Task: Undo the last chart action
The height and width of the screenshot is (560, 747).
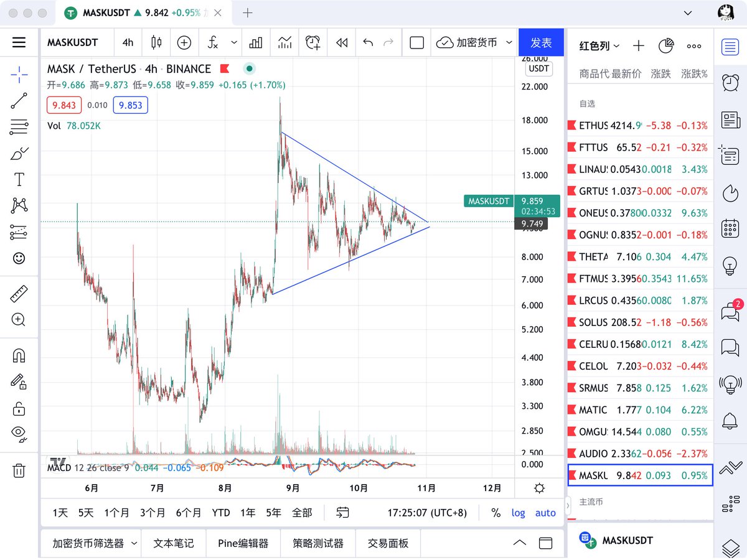Action: click(x=368, y=42)
